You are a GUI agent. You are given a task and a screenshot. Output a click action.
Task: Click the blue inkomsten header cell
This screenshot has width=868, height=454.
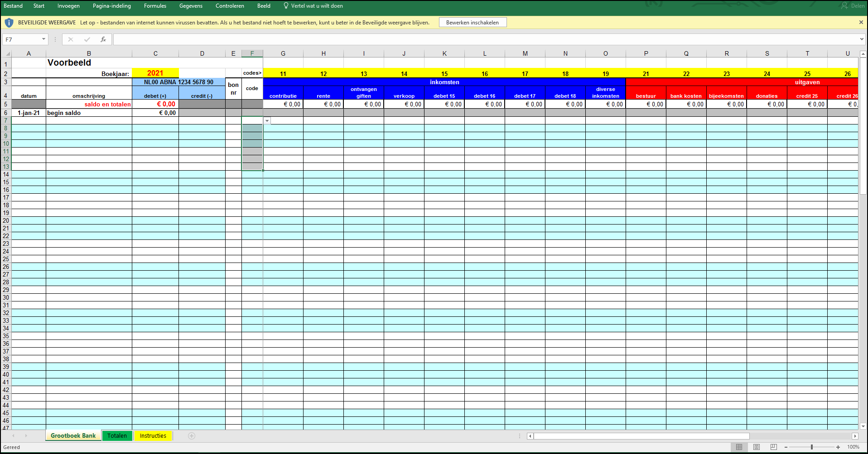click(444, 82)
